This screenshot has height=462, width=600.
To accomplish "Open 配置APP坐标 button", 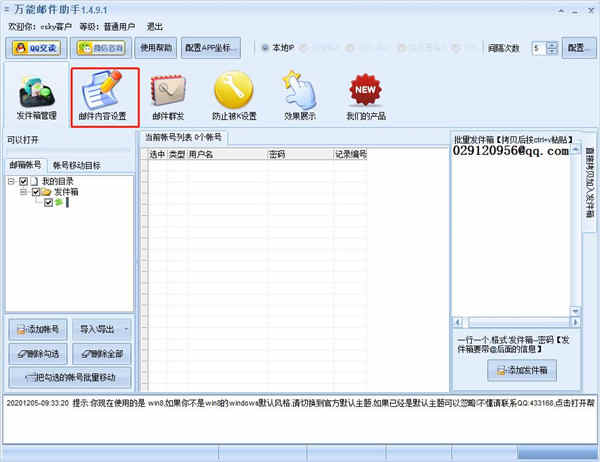I will [x=211, y=48].
